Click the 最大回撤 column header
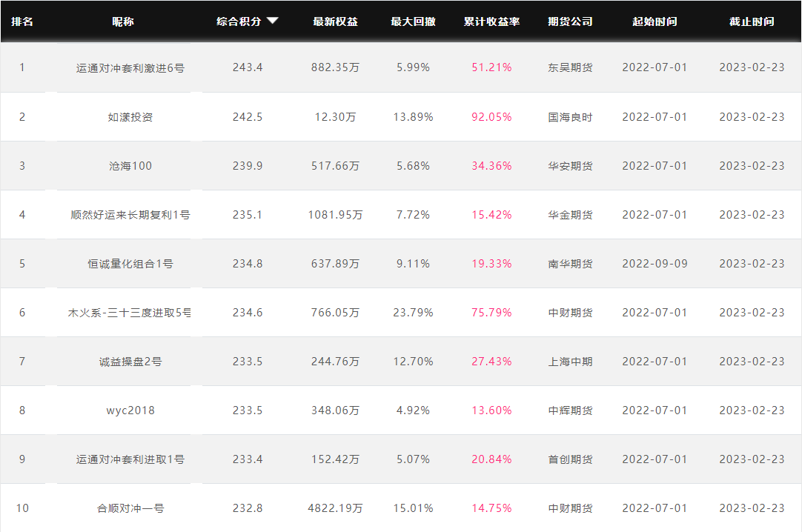This screenshot has height=532, width=802. tap(414, 21)
